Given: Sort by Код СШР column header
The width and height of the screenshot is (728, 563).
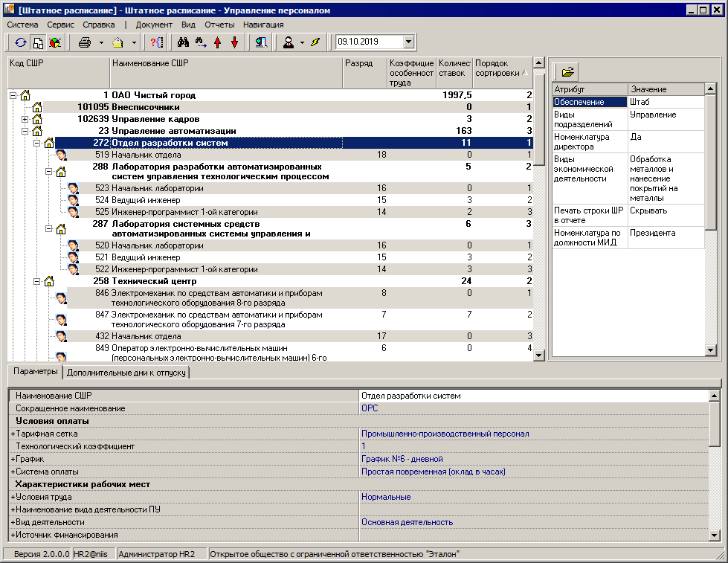Looking at the screenshot, I should 59,73.
